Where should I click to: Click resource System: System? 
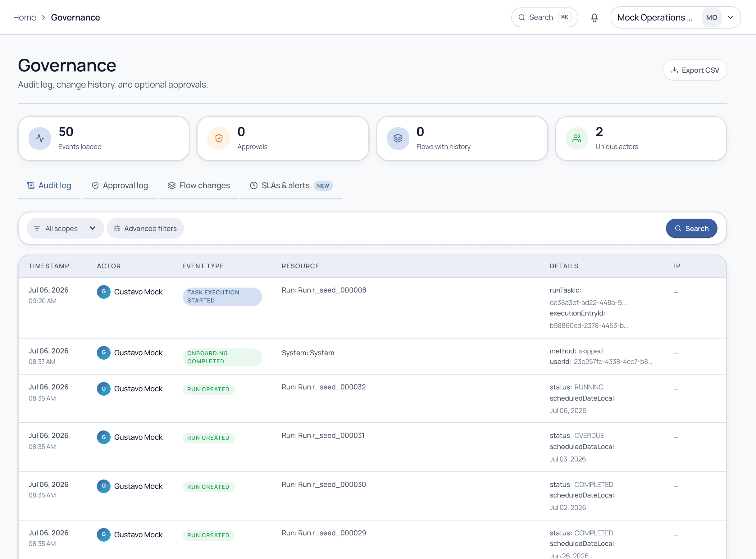pyautogui.click(x=308, y=352)
